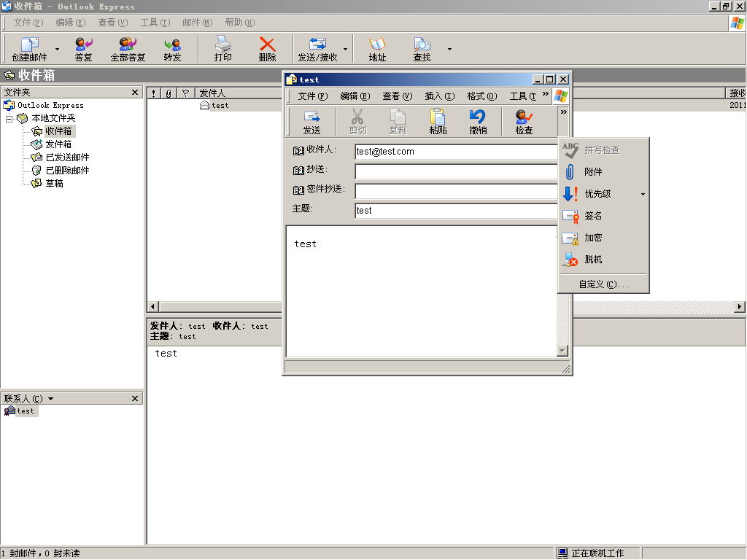Click the Cc (抄送) input field

pos(456,171)
